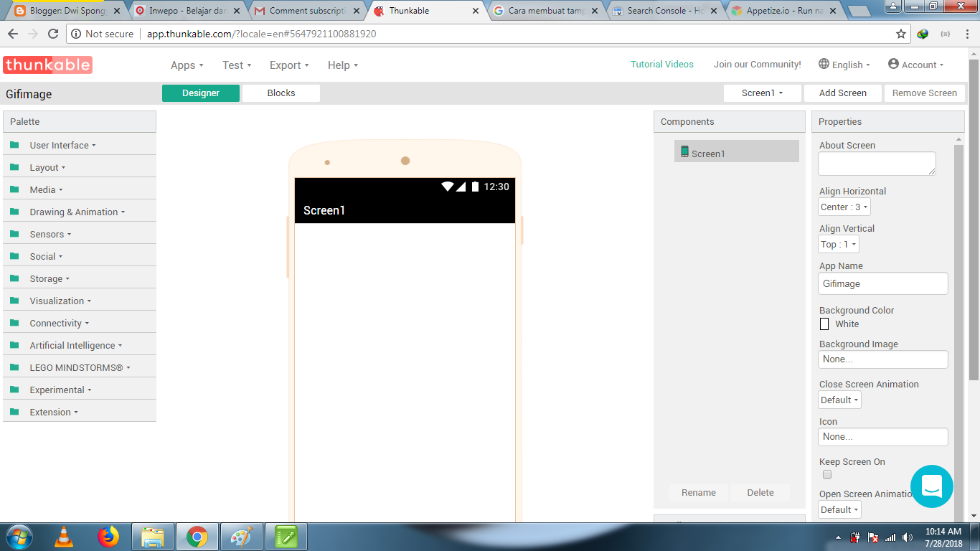Switch to the Designer view
980x551 pixels.
click(201, 93)
